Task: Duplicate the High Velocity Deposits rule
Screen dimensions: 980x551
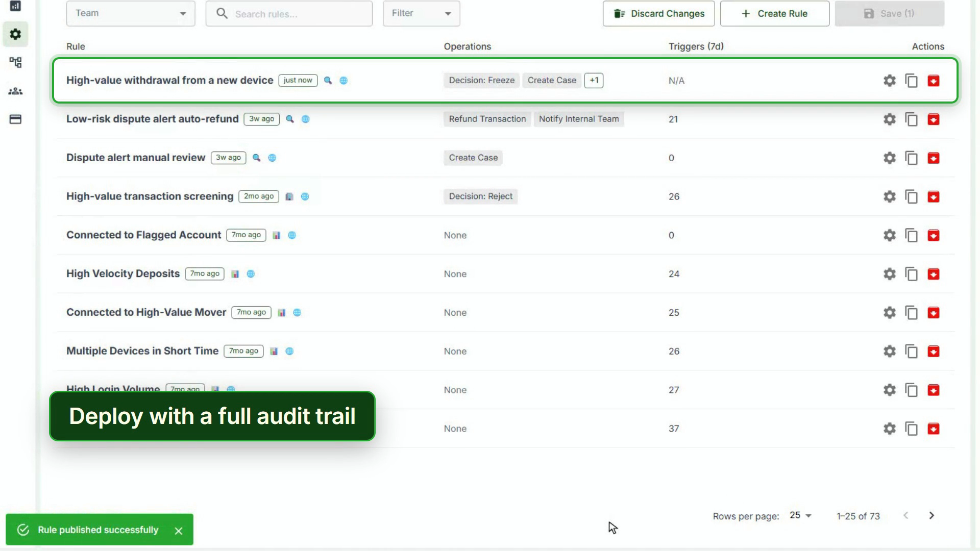Action: click(x=911, y=274)
